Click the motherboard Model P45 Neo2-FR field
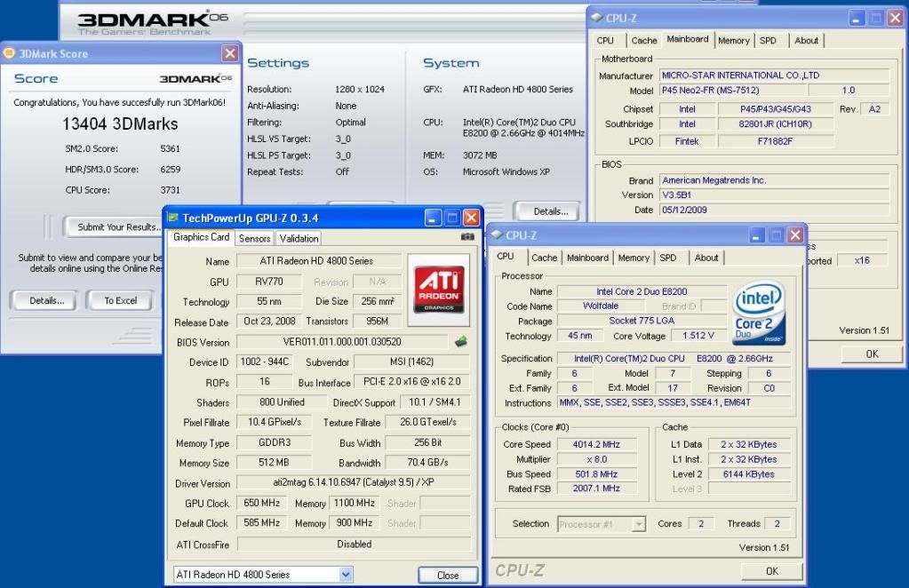 click(x=733, y=91)
